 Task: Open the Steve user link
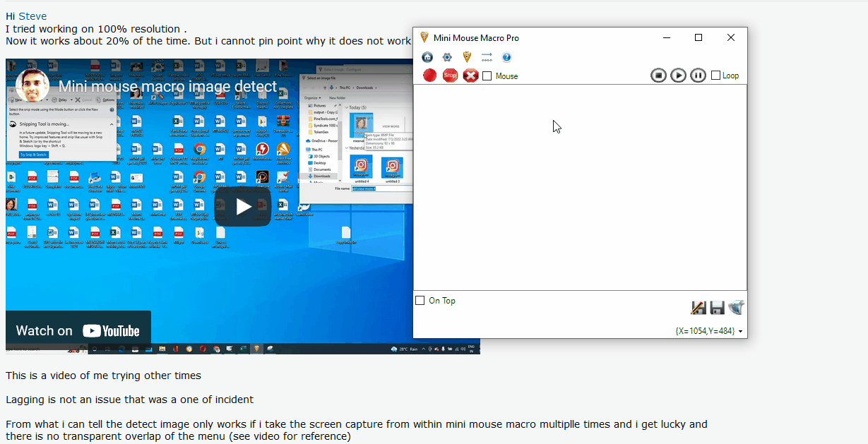tap(32, 16)
